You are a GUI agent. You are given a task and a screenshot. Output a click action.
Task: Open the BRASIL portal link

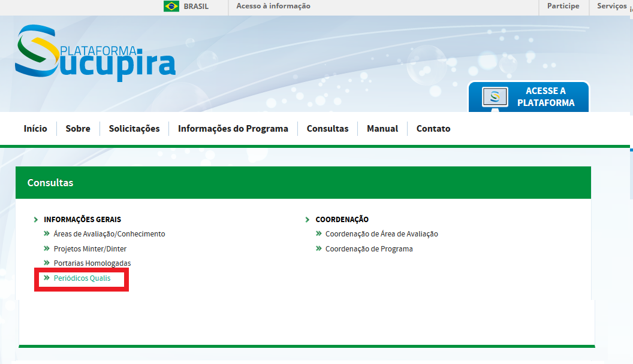(x=196, y=7)
